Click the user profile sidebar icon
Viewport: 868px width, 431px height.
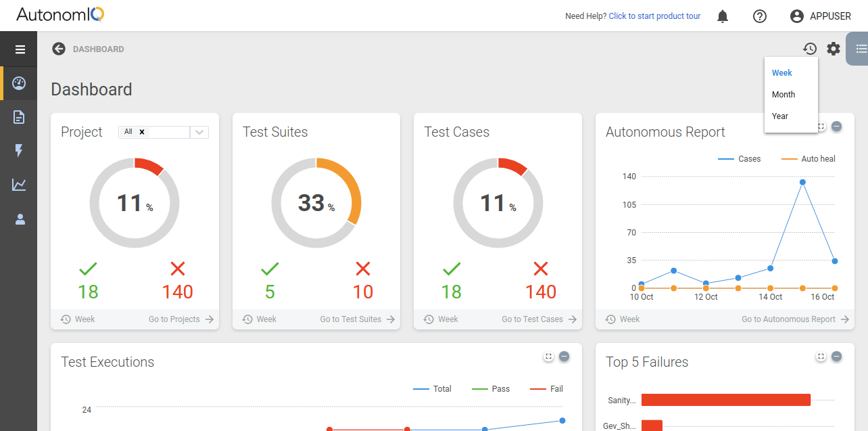[20, 219]
